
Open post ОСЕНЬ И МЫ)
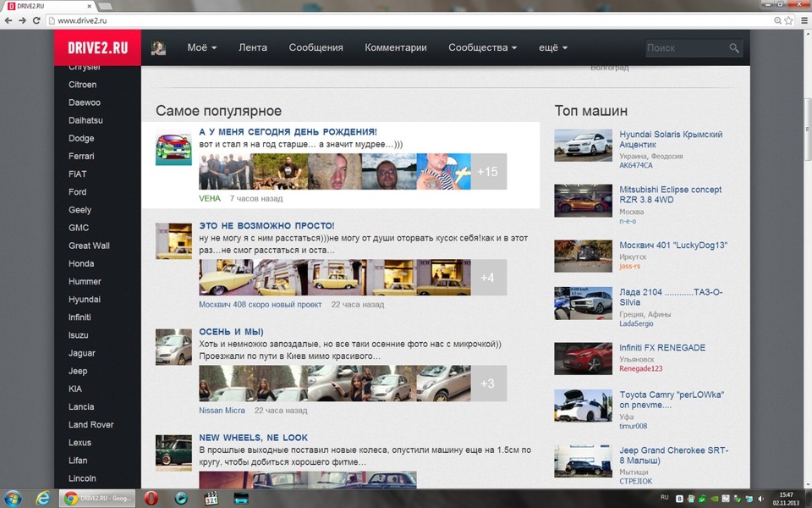(231, 332)
